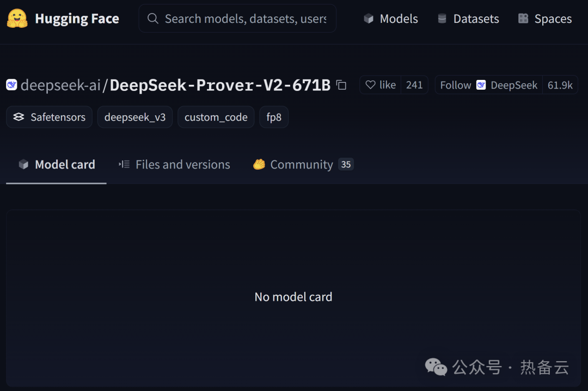Screen dimensions: 588x391
Task: Click the Community discussion count 35 badge
Action: pos(346,164)
